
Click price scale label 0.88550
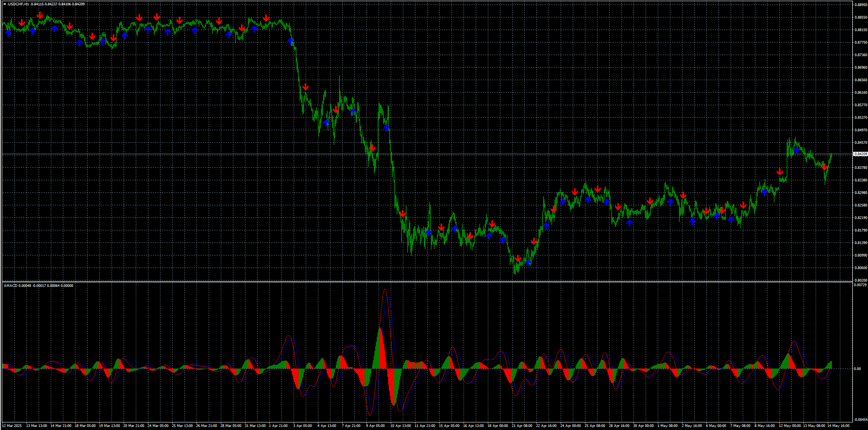tap(860, 17)
